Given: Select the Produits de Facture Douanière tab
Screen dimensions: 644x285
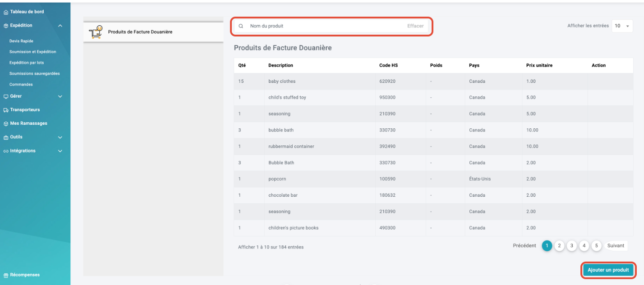Looking at the screenshot, I should click(x=153, y=32).
